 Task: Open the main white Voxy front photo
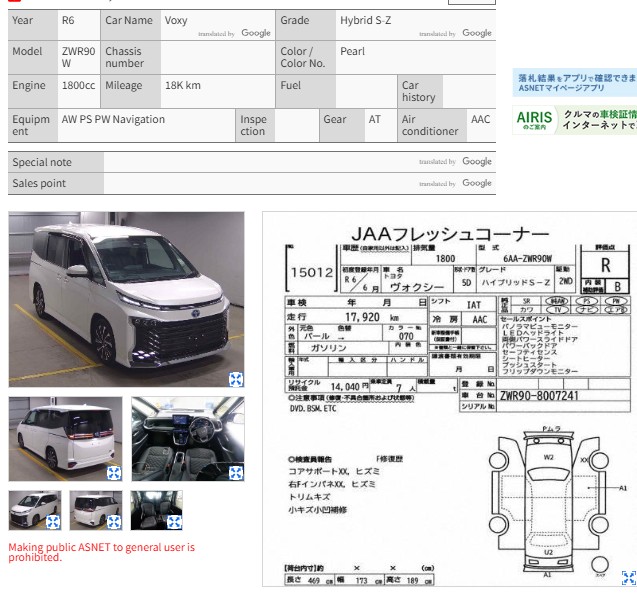[126, 299]
